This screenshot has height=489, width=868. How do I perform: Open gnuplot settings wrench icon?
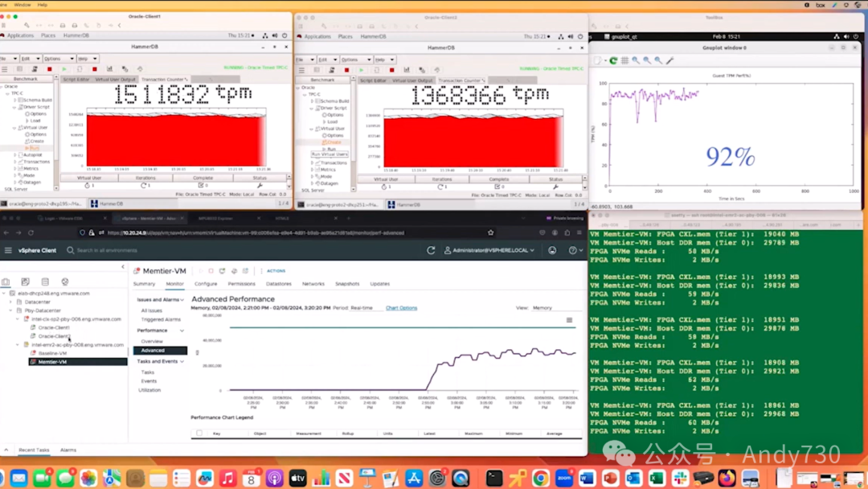pyautogui.click(x=669, y=60)
